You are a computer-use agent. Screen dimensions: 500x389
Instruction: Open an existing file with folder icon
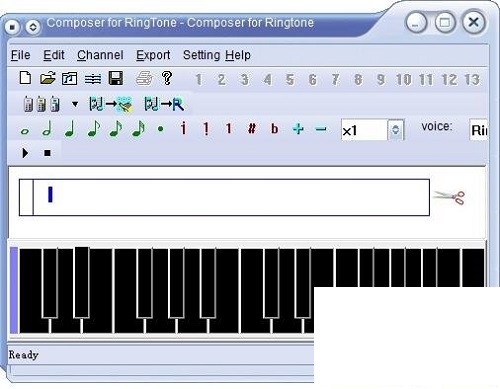[48, 78]
